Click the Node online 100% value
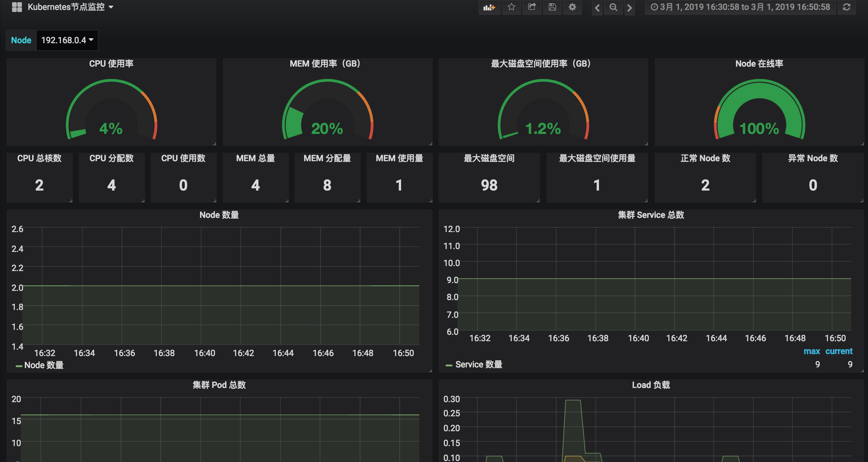868x462 pixels. [759, 129]
